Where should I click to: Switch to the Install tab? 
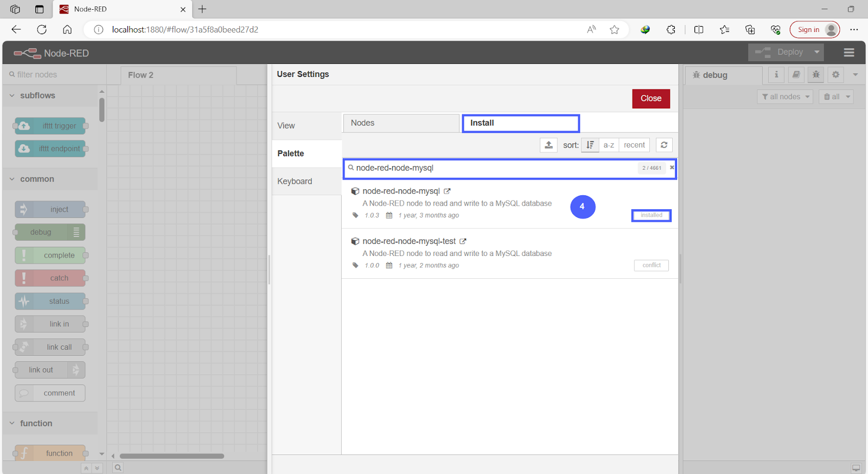(521, 123)
